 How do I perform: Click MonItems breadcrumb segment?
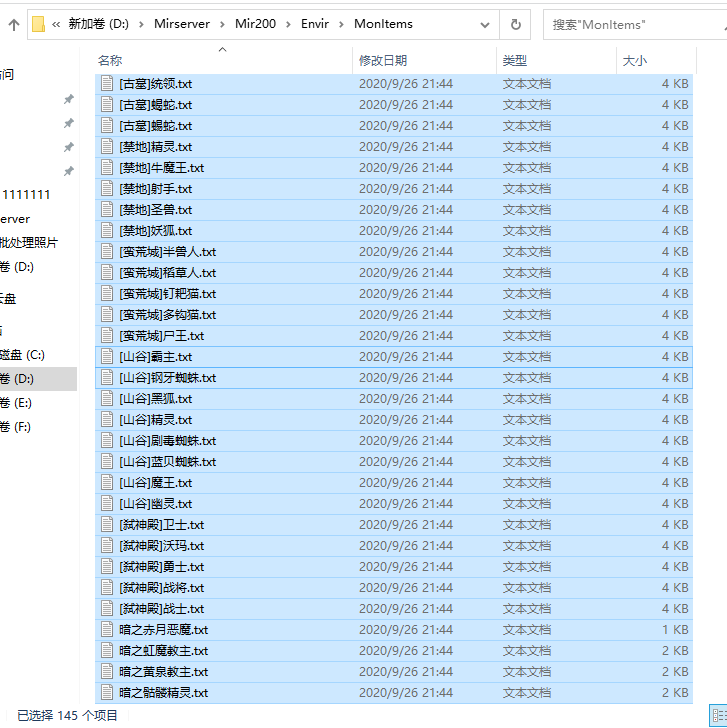point(383,24)
